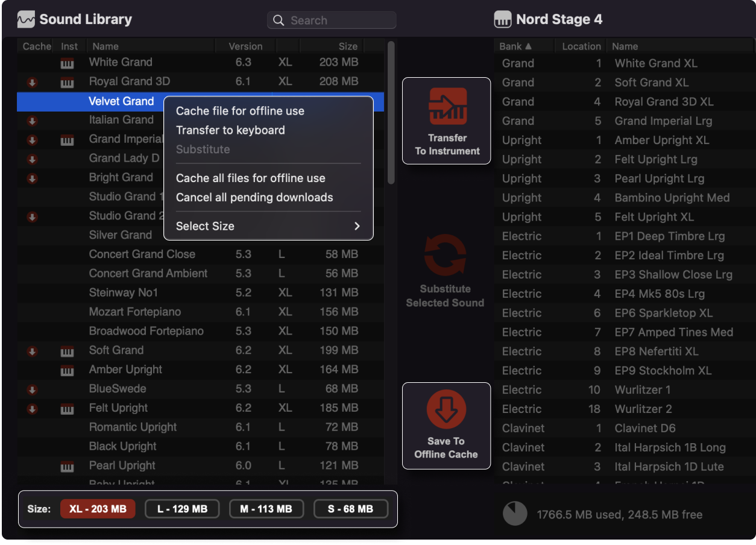Viewport: 756px width, 545px height.
Task: Click the cache arrow icon for Felt Upright
Action: coord(33,409)
